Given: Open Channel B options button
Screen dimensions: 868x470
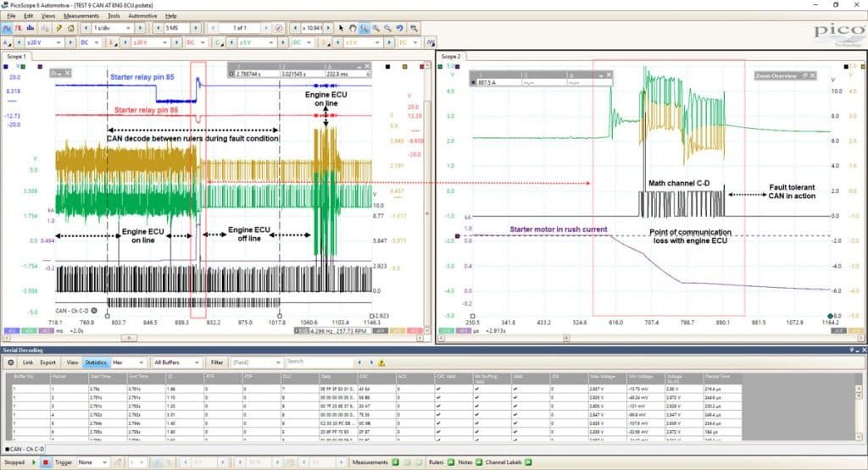Looking at the screenshot, I should [113, 42].
